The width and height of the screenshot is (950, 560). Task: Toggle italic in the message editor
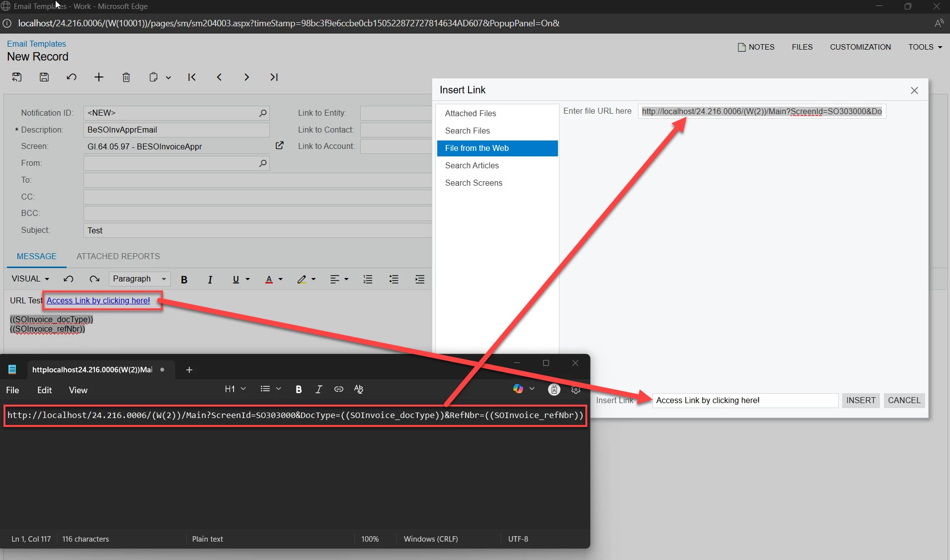pyautogui.click(x=210, y=280)
